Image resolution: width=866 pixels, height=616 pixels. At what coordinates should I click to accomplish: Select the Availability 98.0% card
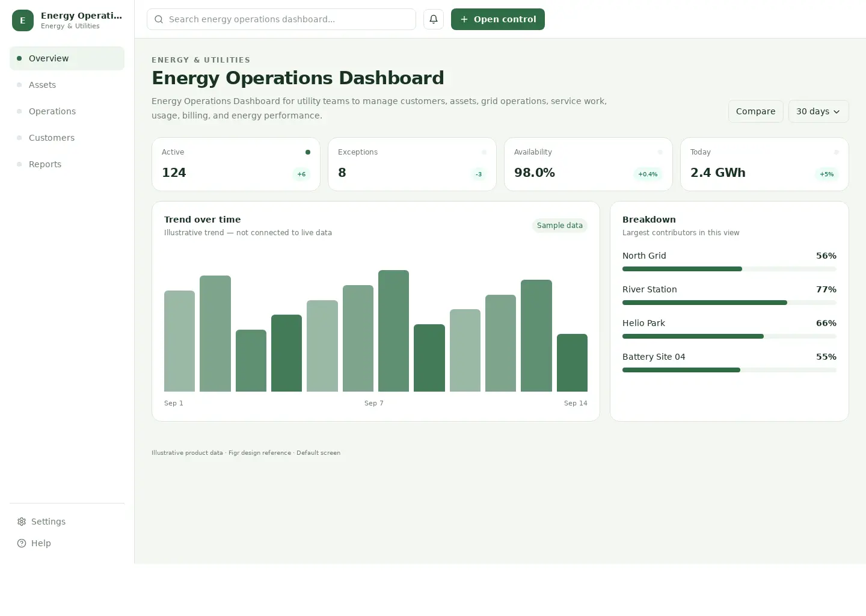(x=588, y=164)
